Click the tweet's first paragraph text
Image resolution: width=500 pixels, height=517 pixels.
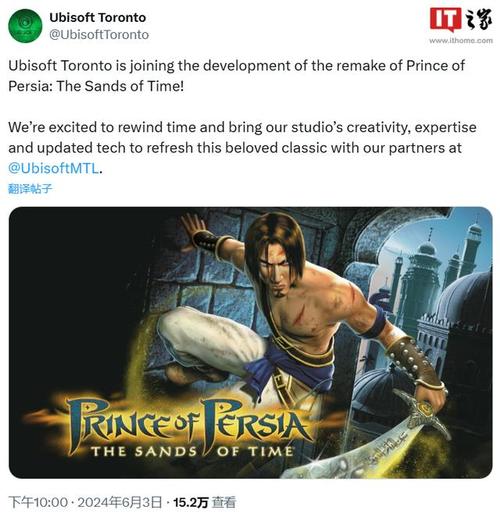(236, 76)
